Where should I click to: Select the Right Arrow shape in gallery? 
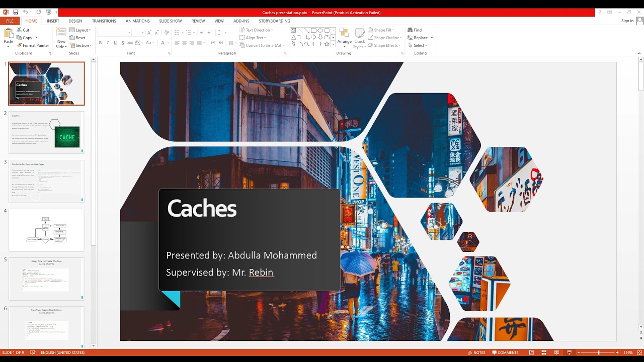(x=313, y=37)
